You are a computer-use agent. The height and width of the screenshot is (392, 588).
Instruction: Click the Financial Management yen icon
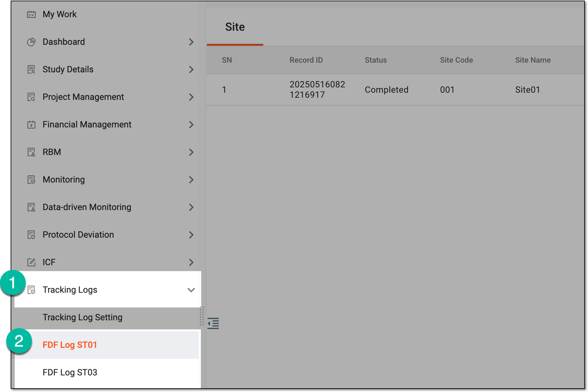31,125
